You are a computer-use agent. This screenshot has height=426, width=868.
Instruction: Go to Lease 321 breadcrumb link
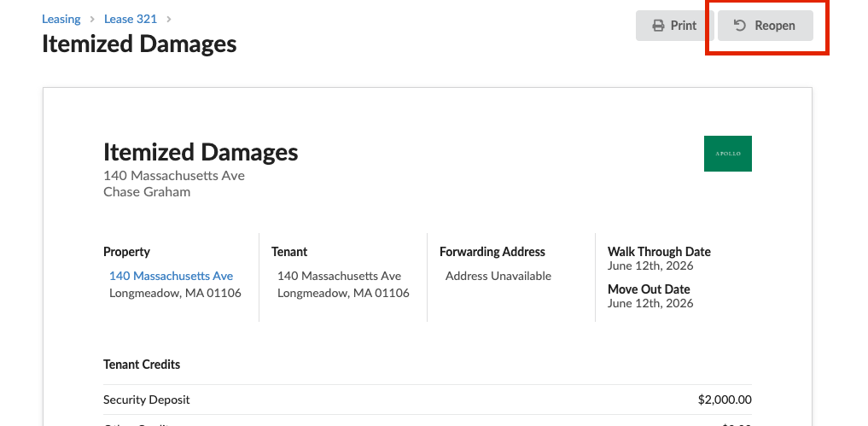[x=131, y=19]
